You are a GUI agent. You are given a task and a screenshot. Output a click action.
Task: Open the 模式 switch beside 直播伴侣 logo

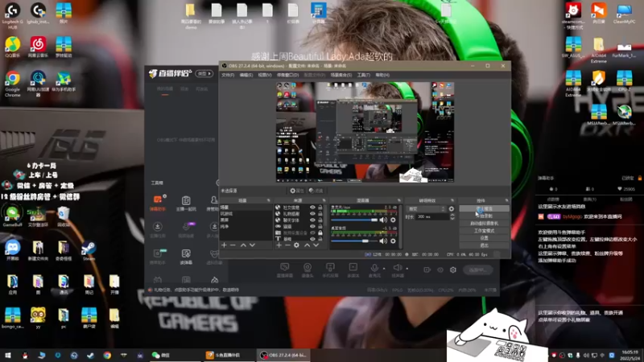tap(204, 73)
